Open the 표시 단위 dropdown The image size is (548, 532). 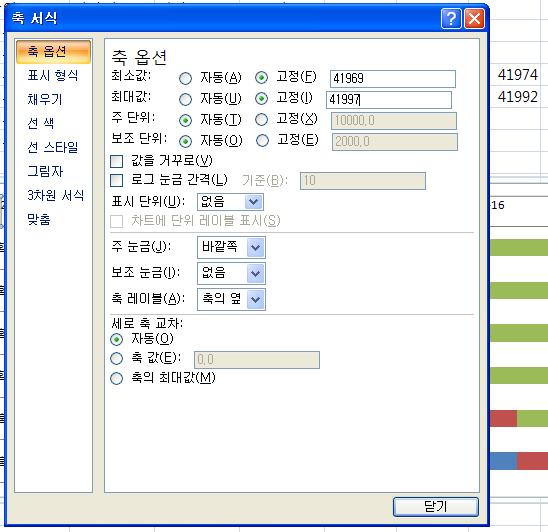[254, 202]
